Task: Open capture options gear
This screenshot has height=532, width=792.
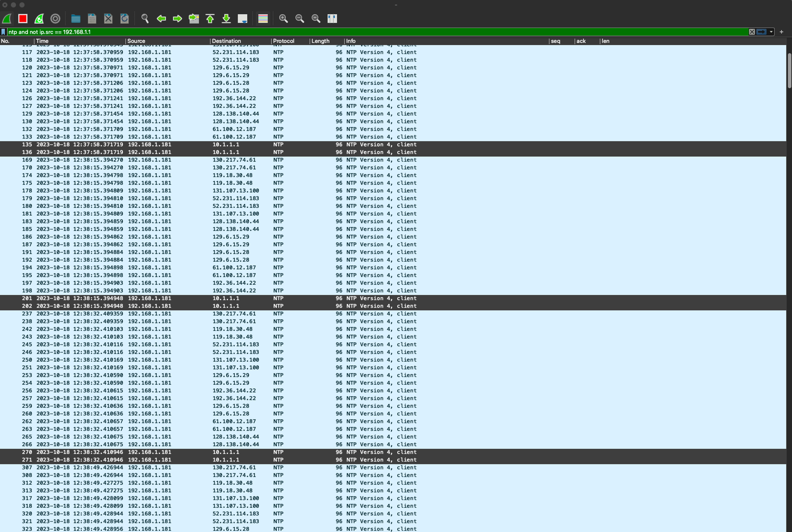Action: point(55,19)
